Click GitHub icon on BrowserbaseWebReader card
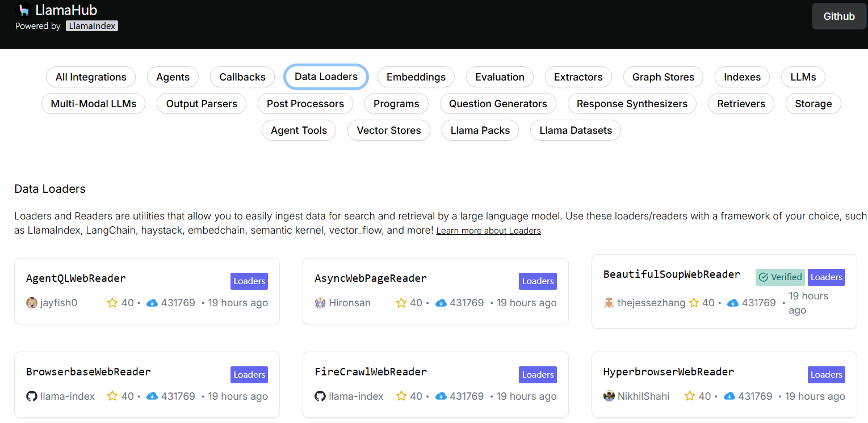 (32, 396)
